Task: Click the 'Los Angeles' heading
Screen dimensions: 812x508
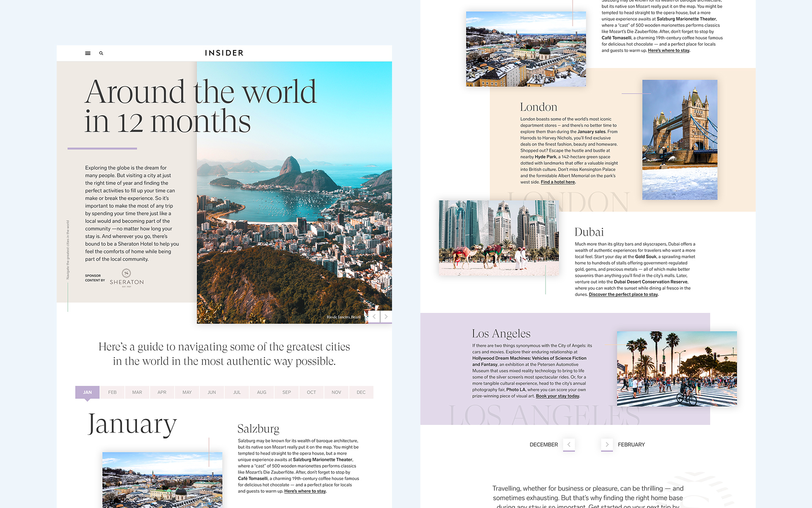Action: click(501, 334)
